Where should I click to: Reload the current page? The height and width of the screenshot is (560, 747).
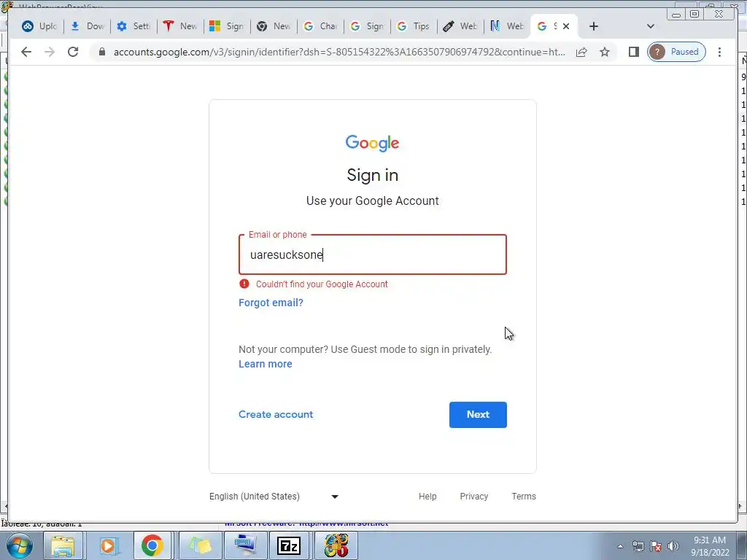[x=73, y=52]
